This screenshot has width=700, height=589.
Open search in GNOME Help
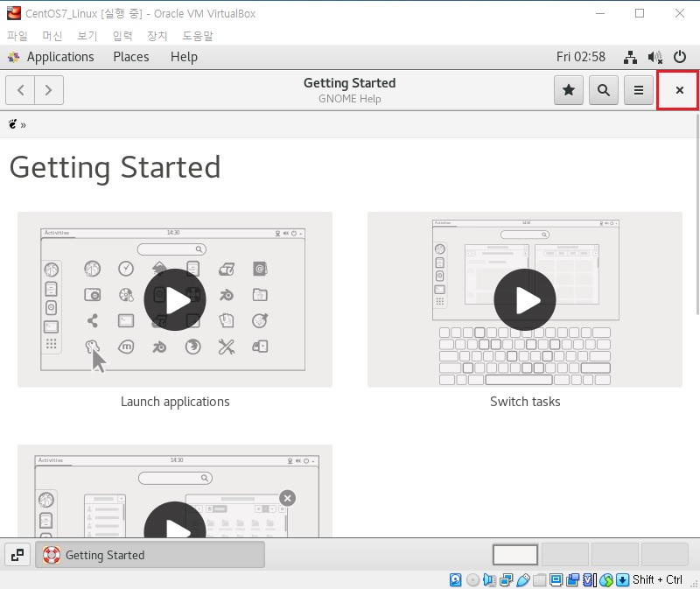603,90
